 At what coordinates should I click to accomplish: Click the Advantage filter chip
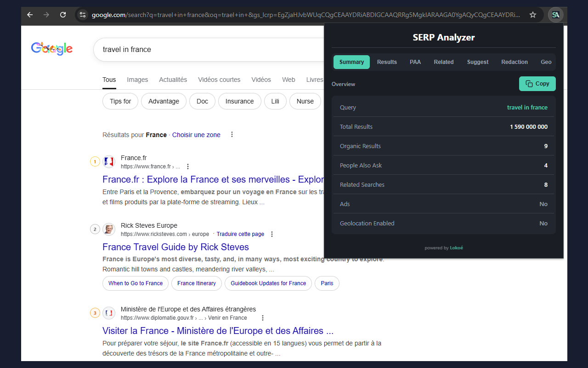pos(164,101)
